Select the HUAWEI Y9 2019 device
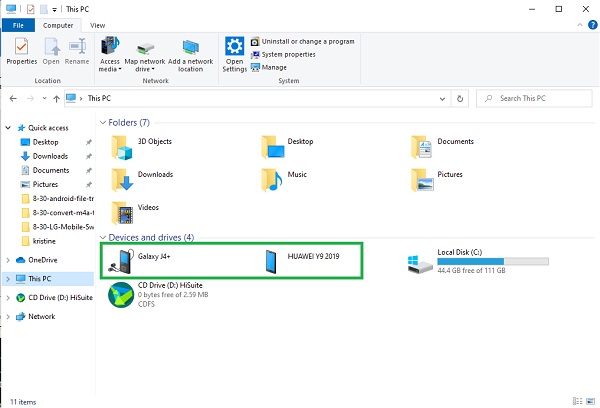 pos(302,261)
